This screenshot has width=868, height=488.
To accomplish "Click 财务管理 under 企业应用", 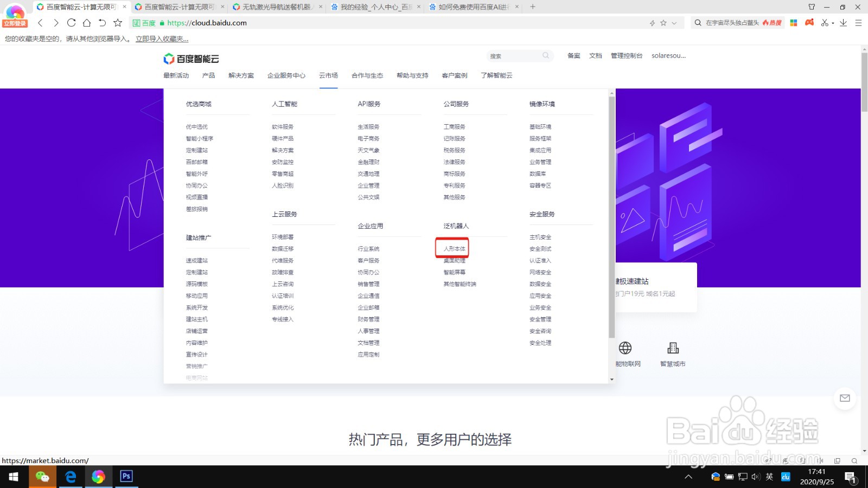I will pos(368,319).
